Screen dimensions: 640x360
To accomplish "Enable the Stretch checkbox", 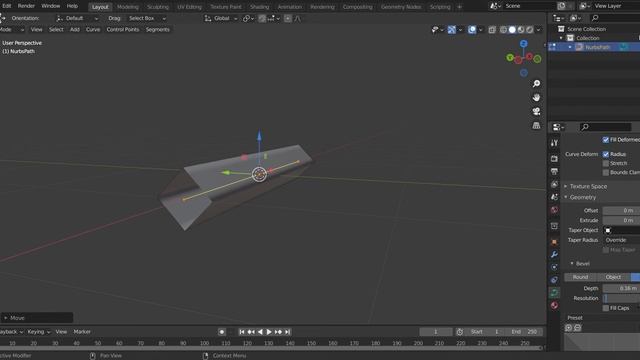I will click(606, 163).
